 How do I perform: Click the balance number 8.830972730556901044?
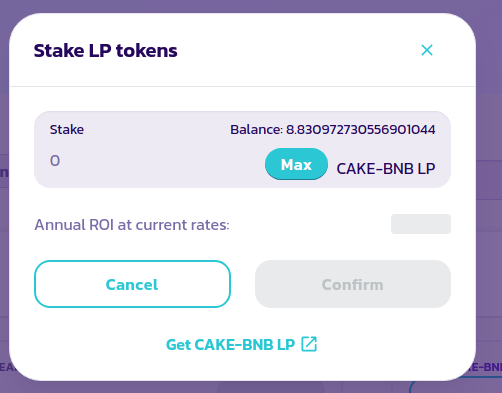click(361, 129)
